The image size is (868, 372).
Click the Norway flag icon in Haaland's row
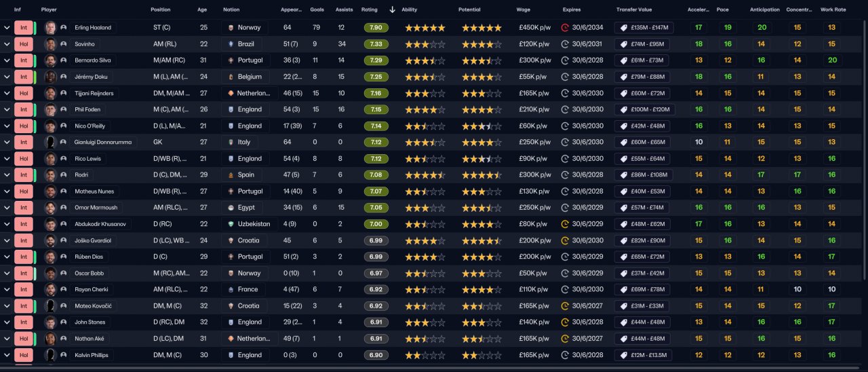click(230, 28)
